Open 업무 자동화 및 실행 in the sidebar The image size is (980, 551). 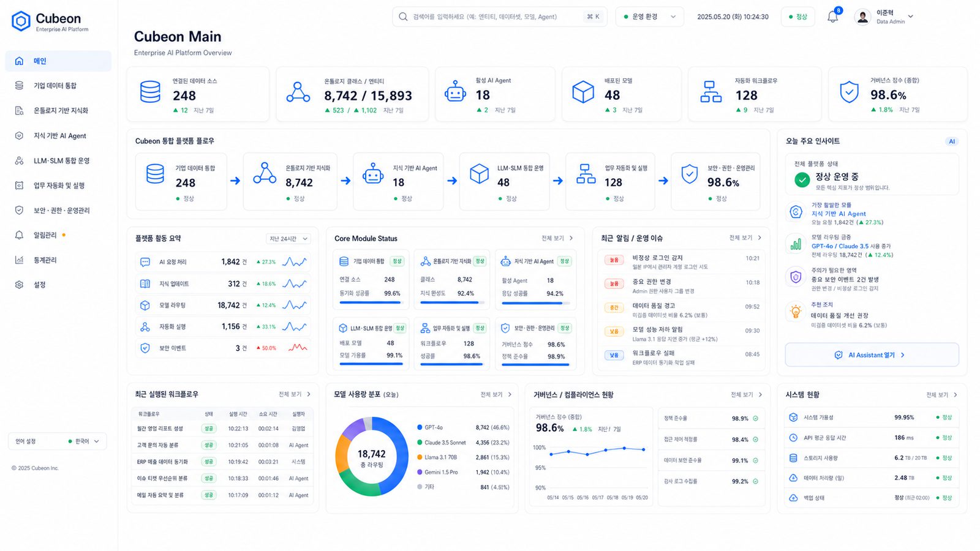click(58, 186)
